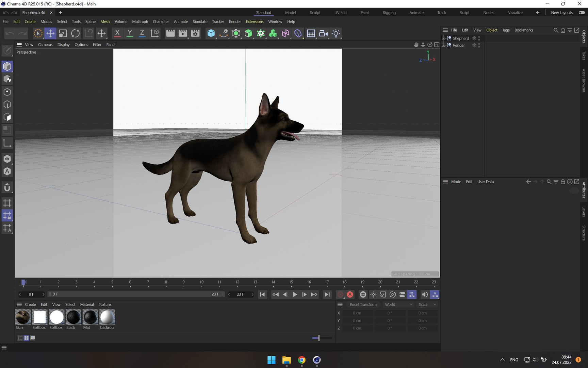Click Reset Transform button

click(x=363, y=305)
